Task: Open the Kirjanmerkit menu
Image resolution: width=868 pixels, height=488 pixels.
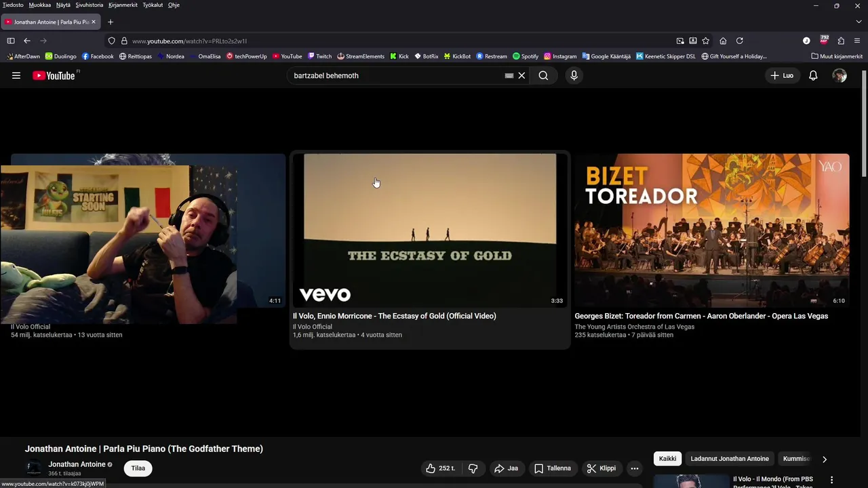Action: coord(123,5)
